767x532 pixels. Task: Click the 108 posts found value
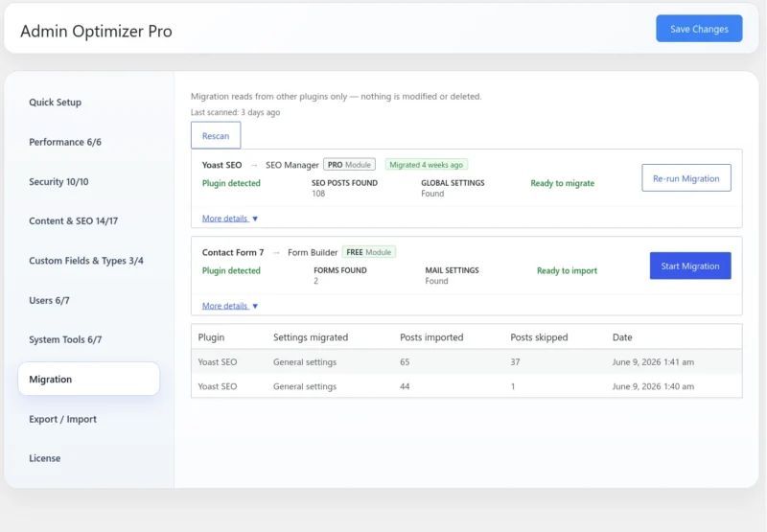[x=318, y=193]
